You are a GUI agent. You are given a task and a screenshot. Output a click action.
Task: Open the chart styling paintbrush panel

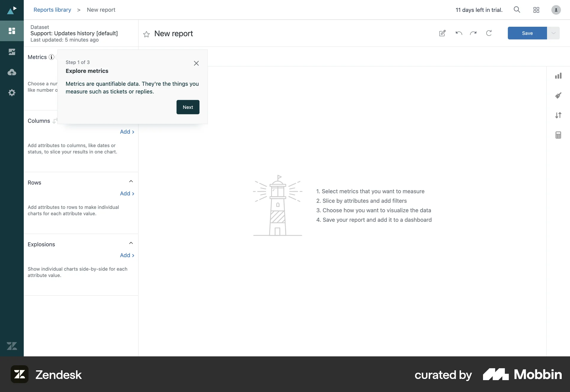[x=558, y=95]
